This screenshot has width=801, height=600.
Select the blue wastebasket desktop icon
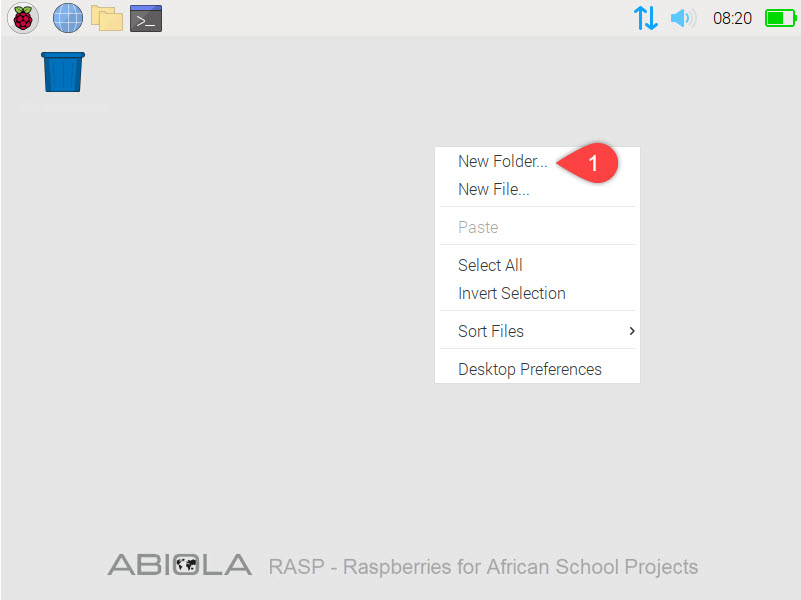pyautogui.click(x=63, y=72)
